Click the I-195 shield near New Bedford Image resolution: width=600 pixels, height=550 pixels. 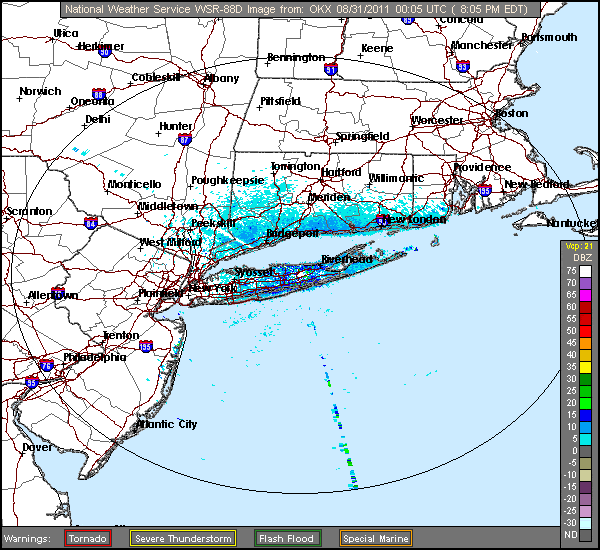[484, 190]
